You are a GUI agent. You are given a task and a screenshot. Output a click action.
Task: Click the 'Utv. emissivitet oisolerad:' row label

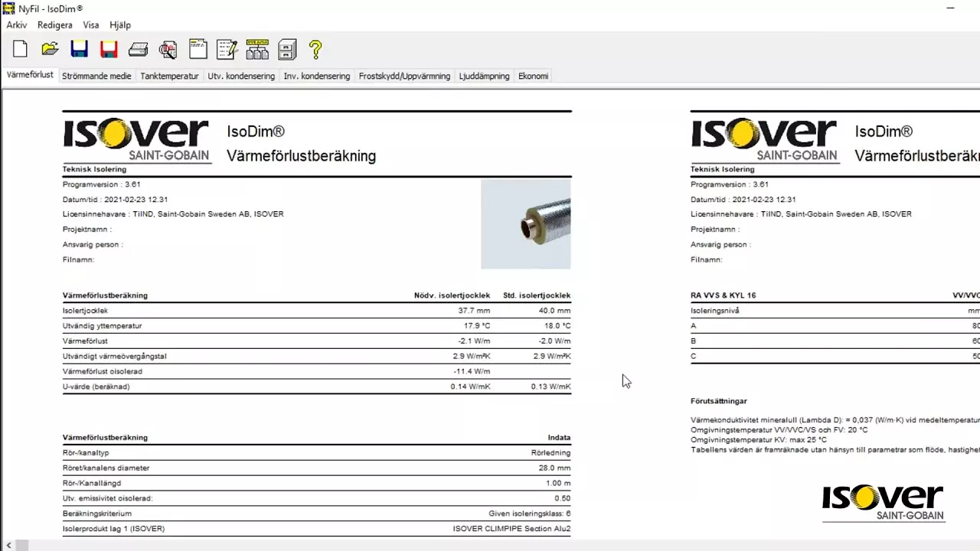pos(108,498)
